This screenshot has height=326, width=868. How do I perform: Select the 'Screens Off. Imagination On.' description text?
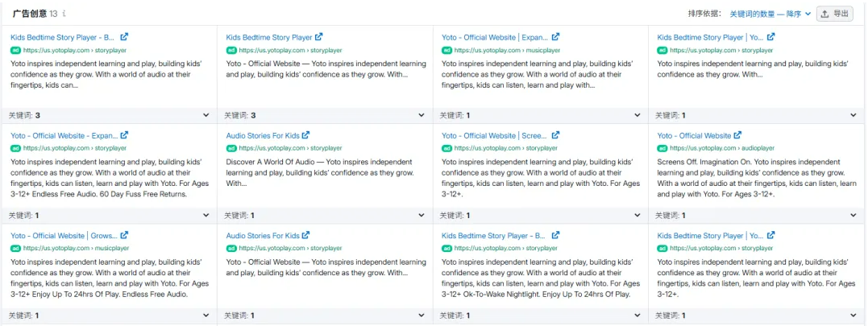pos(757,178)
